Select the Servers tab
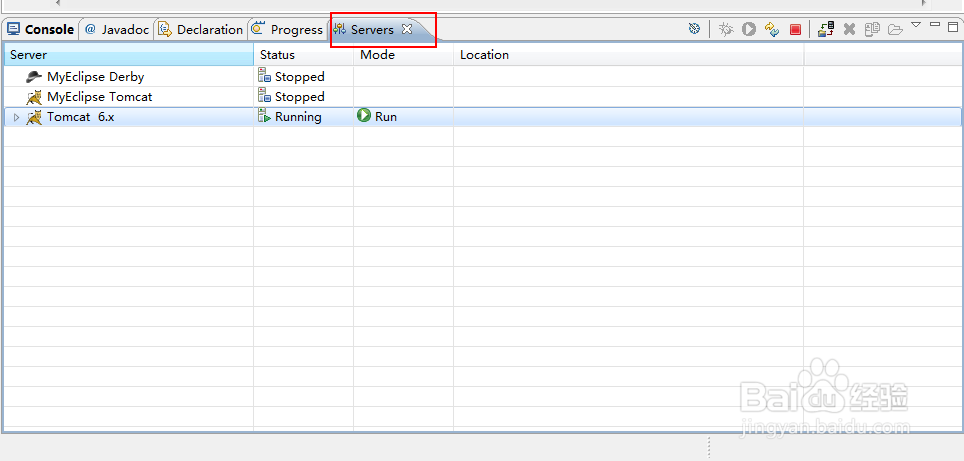Screen dimensions: 964x461 point(372,30)
